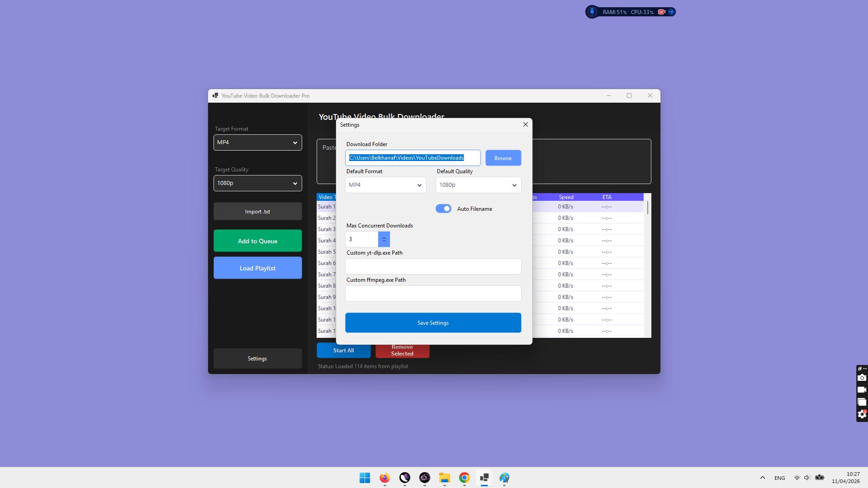The width and height of the screenshot is (868, 488).
Task: Click the blue arrow icon in RAM widget
Action: point(671,12)
